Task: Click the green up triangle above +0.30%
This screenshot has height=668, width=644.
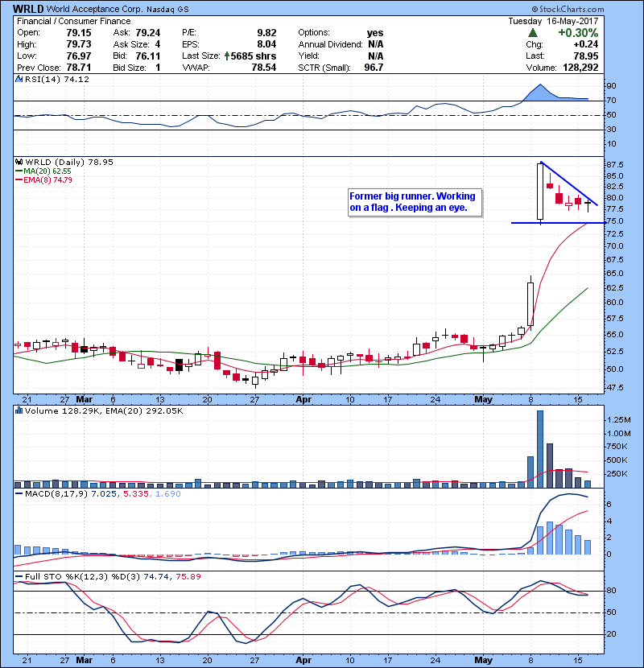Action: [532, 33]
